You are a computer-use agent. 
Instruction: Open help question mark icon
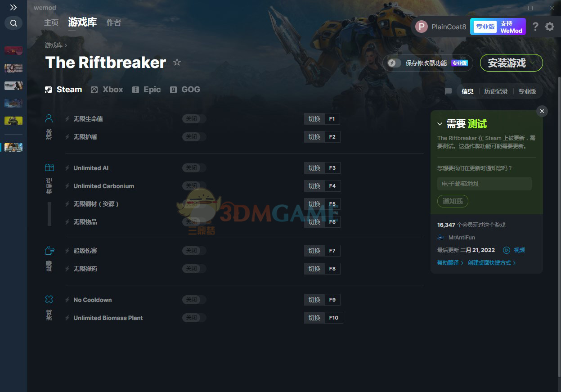[535, 27]
